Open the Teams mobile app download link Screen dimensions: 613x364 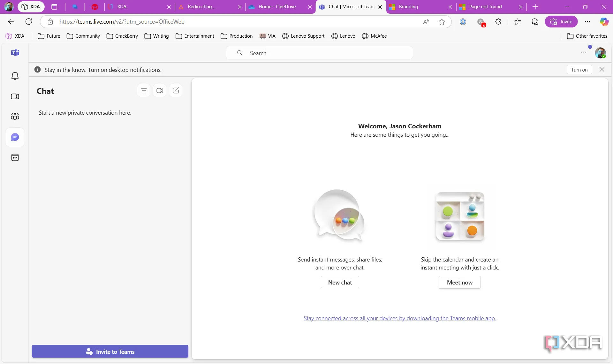[x=400, y=318]
